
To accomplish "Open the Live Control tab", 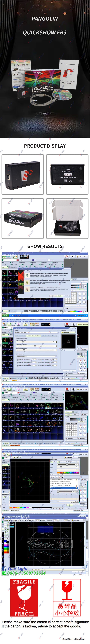I will (x=69, y=412).
